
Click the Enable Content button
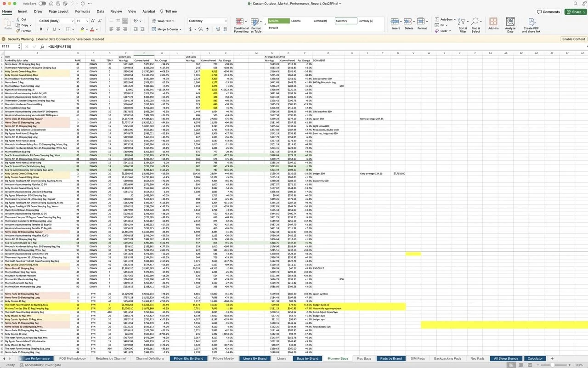(573, 39)
